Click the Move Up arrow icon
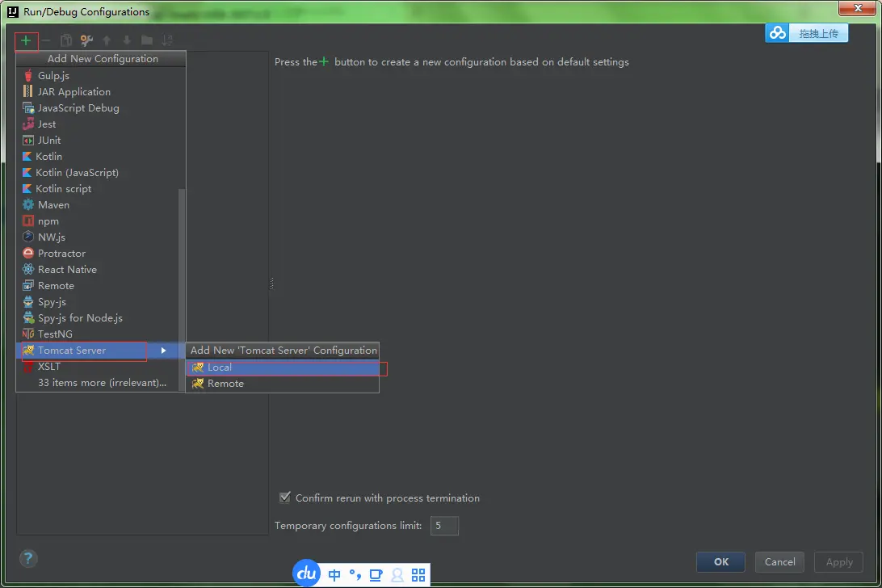Viewport: 882px width, 588px height. click(107, 40)
